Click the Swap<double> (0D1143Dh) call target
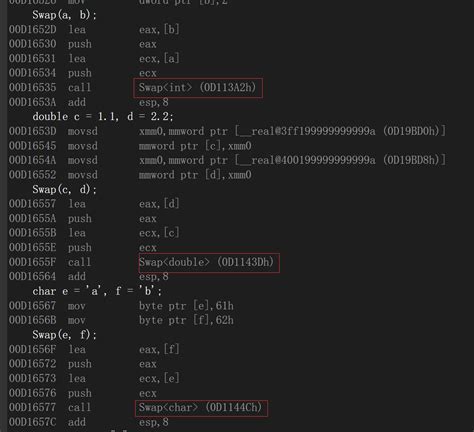This screenshot has height=432, width=474. [206, 262]
